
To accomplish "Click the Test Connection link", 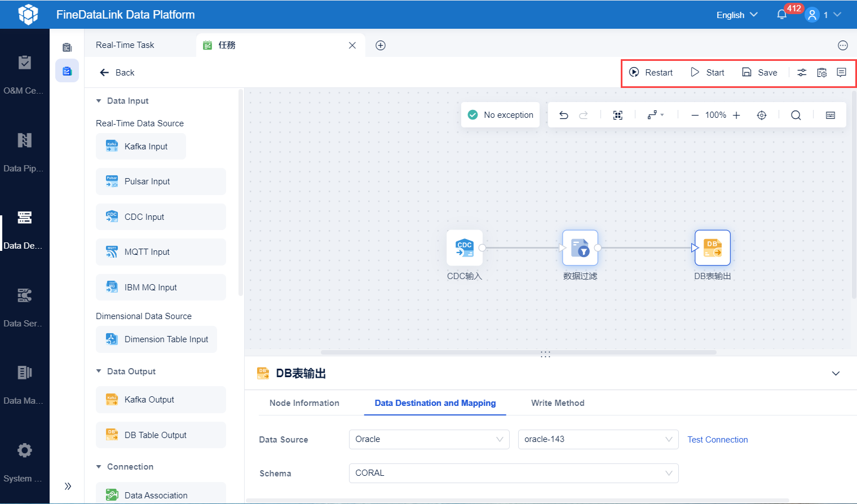I will coord(718,440).
